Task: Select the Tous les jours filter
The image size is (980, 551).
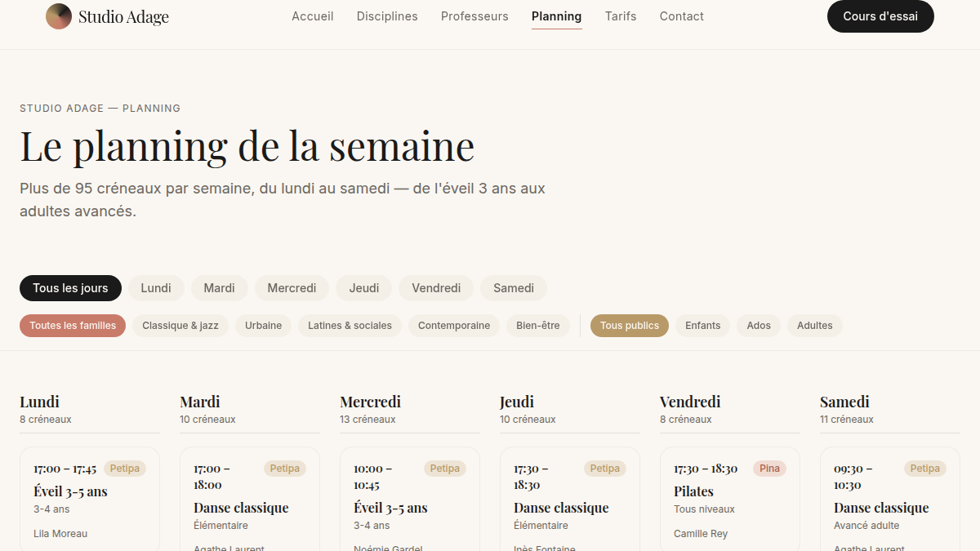Action: (x=70, y=288)
